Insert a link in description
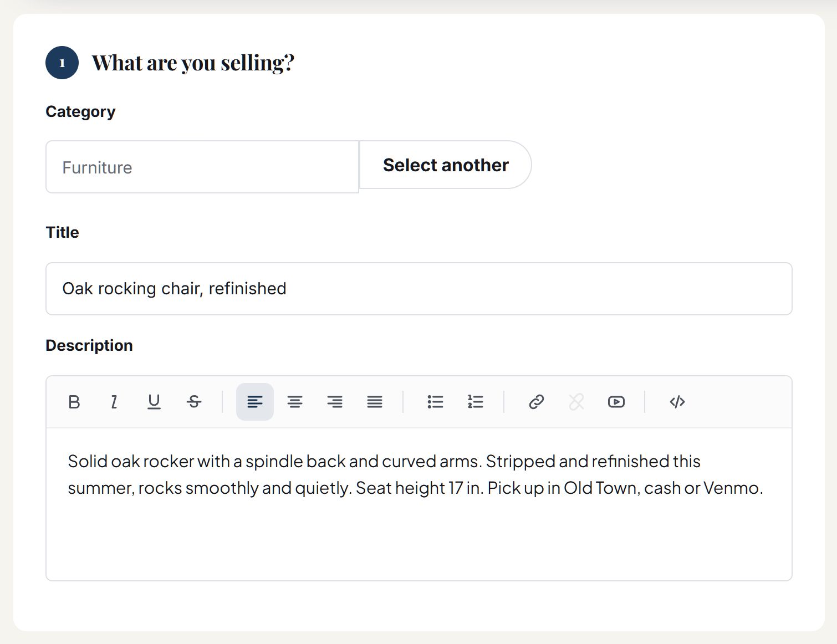This screenshot has height=644, width=837. pos(536,402)
